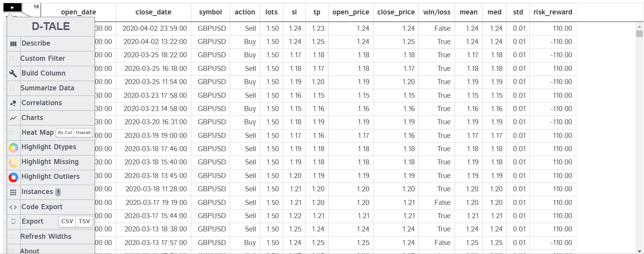Image resolution: width=644 pixels, height=254 pixels.
Task: Open Instances using the grid icon
Action: (x=13, y=192)
